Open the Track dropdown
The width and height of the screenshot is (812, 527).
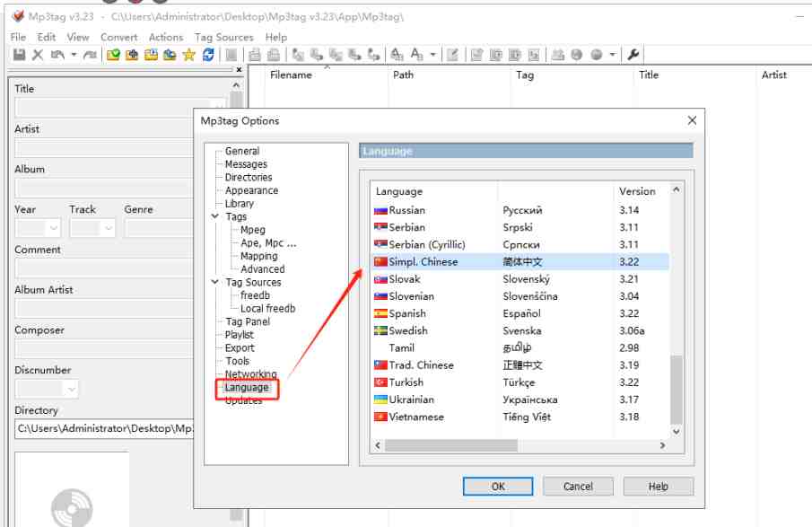coord(107,229)
